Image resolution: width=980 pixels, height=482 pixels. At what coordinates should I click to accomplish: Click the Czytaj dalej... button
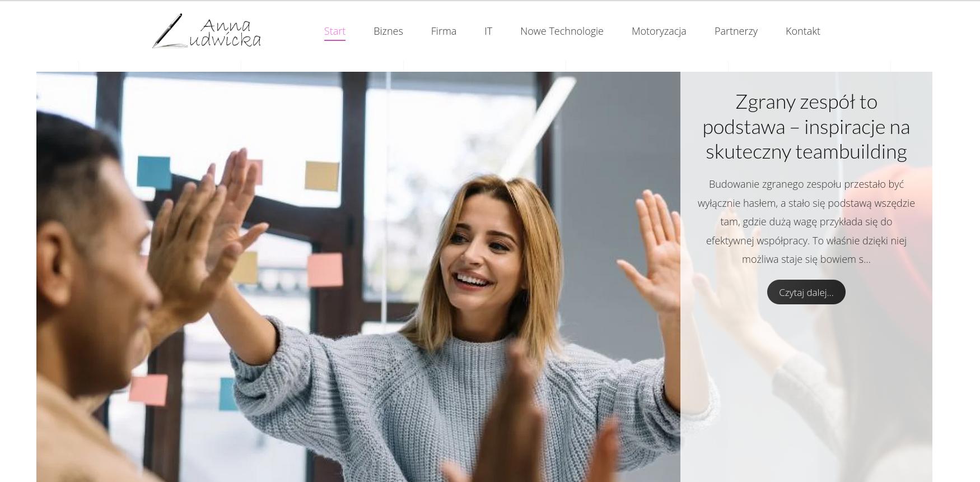point(806,292)
